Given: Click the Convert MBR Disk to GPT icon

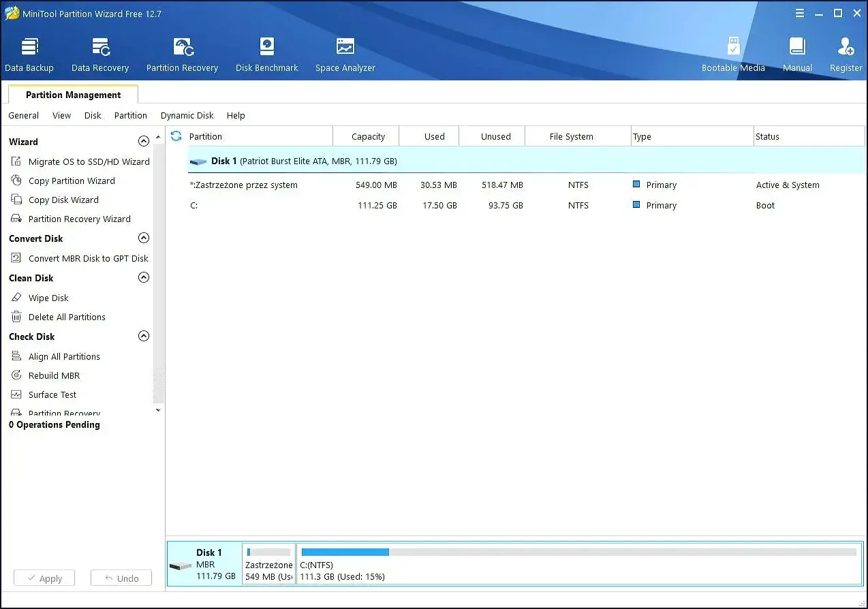Looking at the screenshot, I should (16, 258).
